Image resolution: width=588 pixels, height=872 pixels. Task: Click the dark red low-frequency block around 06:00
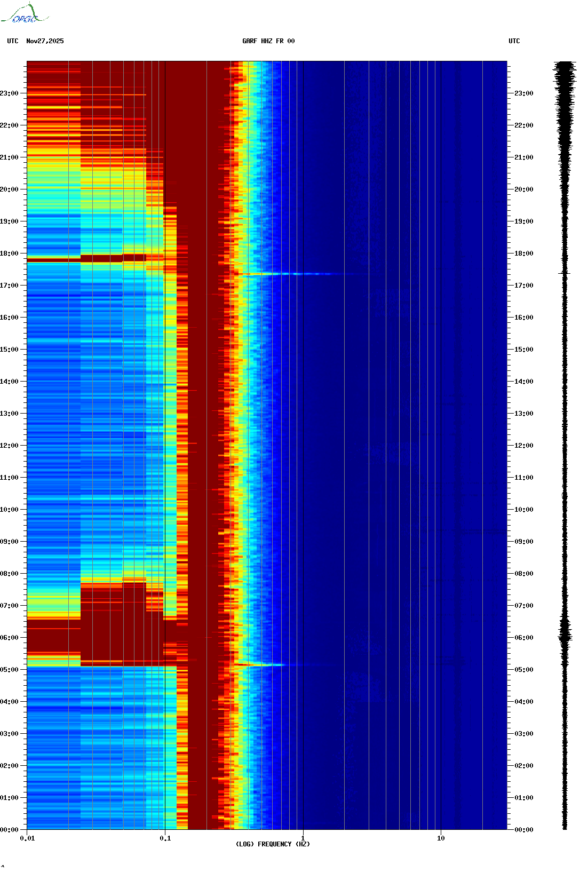(x=53, y=635)
